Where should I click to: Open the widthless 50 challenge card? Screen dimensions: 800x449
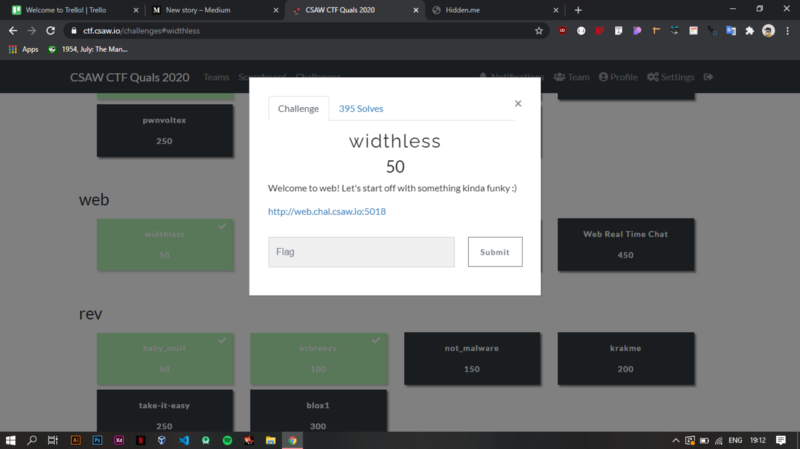pos(164,244)
